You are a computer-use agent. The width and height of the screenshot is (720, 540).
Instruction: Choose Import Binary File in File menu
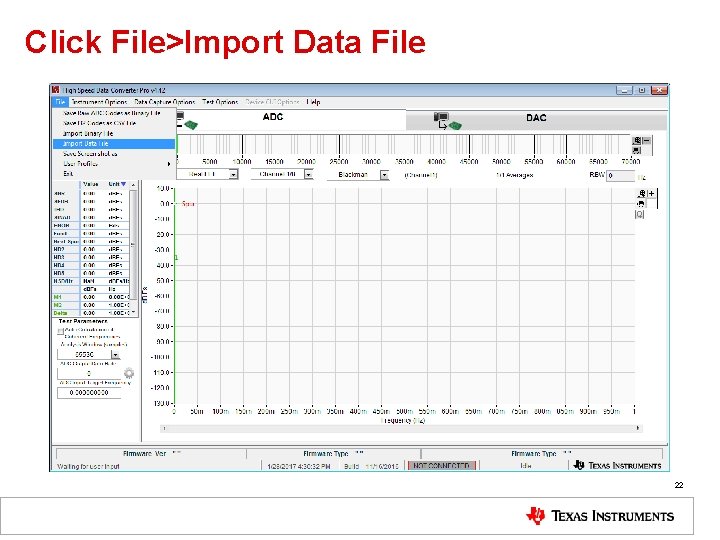114,134
